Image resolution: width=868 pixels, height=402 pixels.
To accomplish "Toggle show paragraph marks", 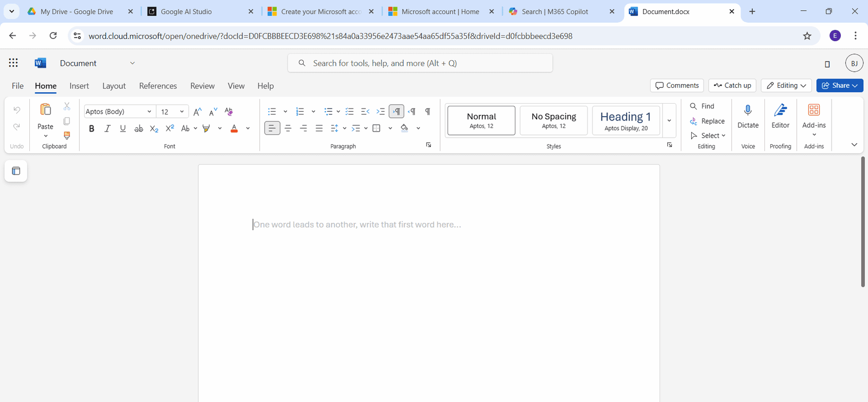I will (427, 112).
